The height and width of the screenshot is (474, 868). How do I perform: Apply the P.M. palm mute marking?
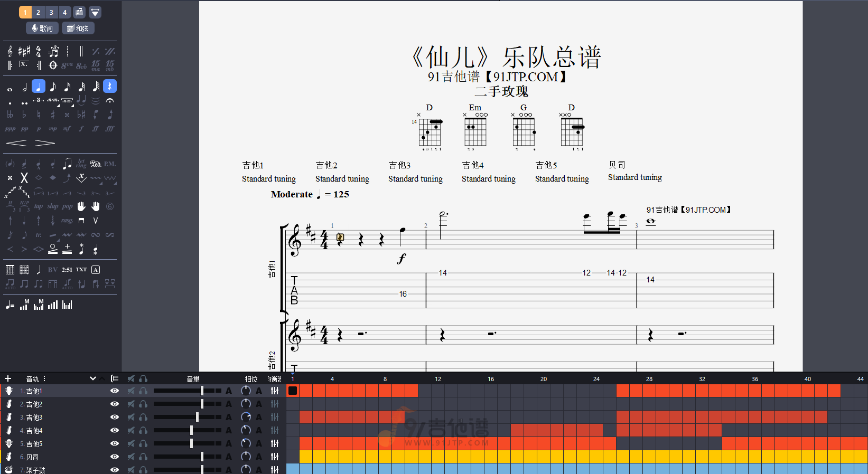point(110,164)
